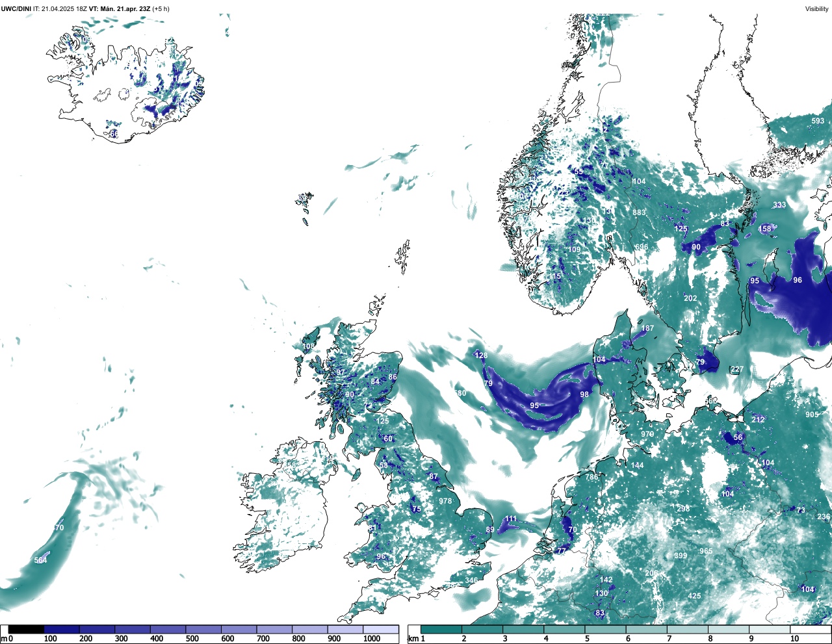The image size is (832, 644).
Task: Click the 'UWC/DINI' header text
Action: coord(16,9)
